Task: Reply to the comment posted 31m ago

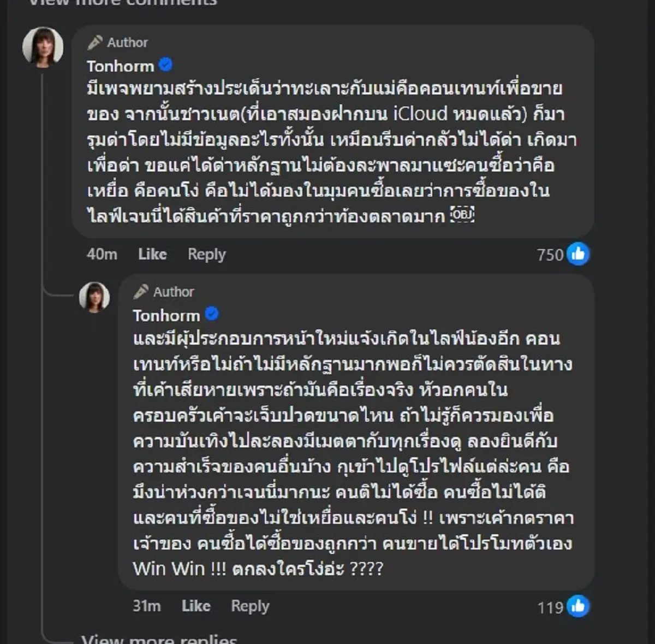Action: click(250, 606)
